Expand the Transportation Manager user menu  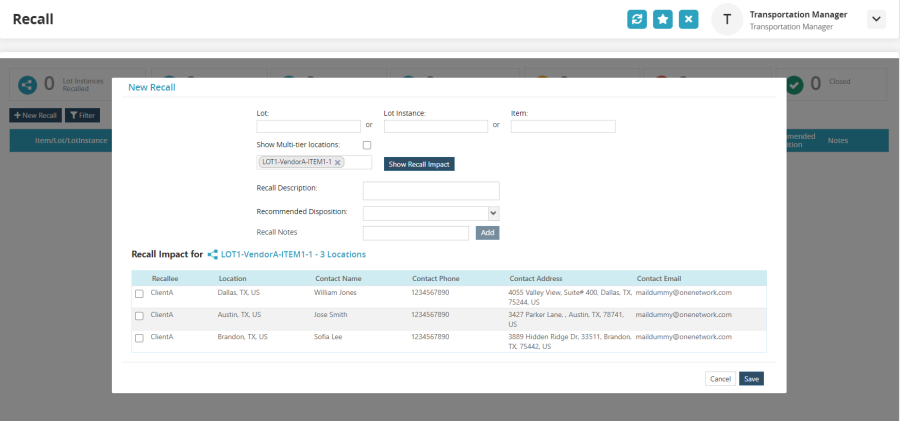(876, 19)
